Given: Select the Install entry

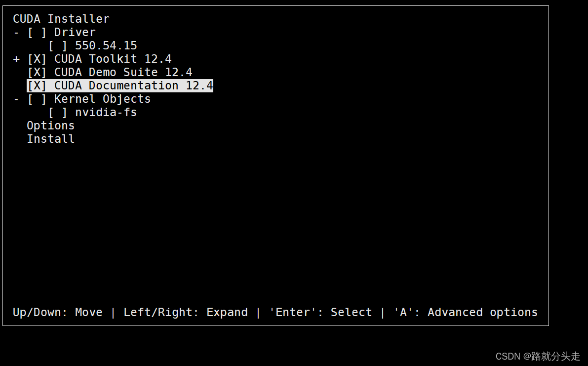Looking at the screenshot, I should pyautogui.click(x=50, y=139).
